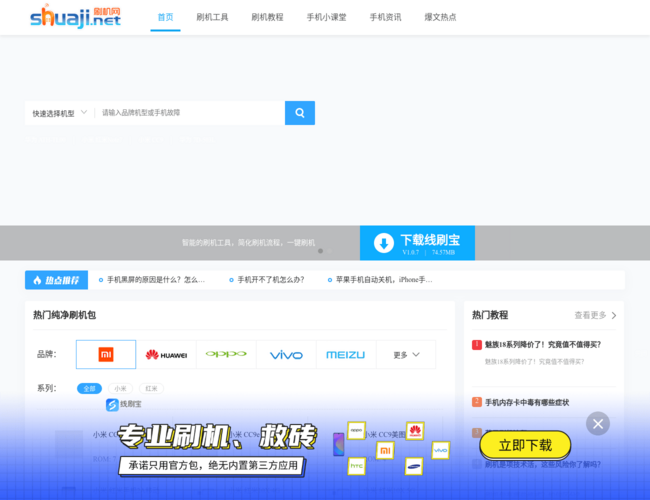Select the 全部 series filter
This screenshot has width=650, height=500.
pos(90,388)
